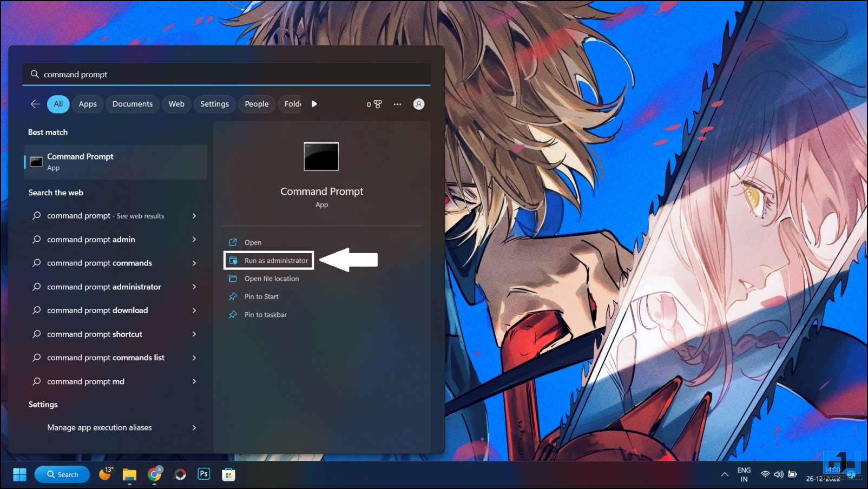Click the magnifier icon in search box
Screen dimensions: 868x489
[x=35, y=74]
